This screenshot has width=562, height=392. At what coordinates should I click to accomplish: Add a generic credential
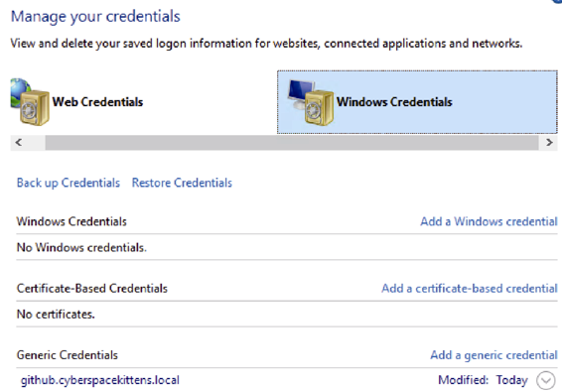pyautogui.click(x=493, y=355)
